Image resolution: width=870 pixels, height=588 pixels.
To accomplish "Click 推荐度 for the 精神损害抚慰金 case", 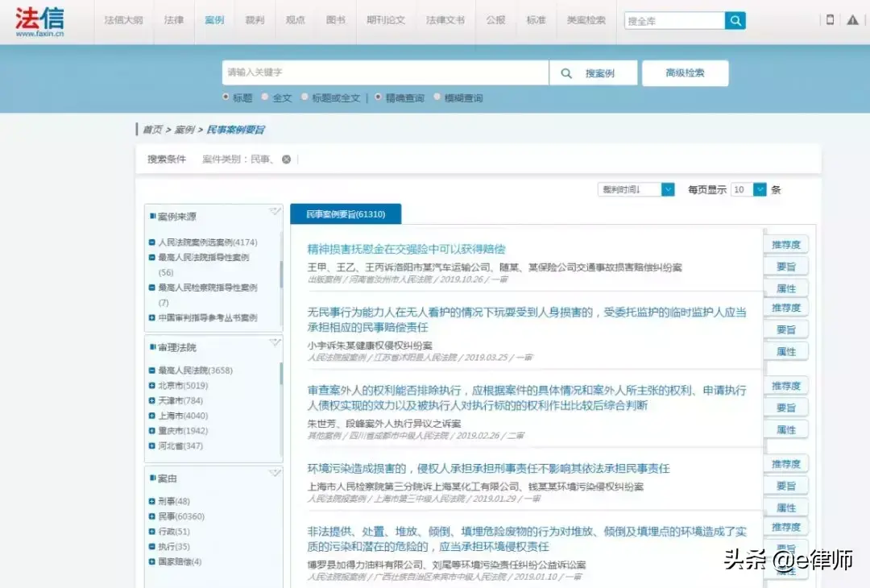I will (x=785, y=245).
